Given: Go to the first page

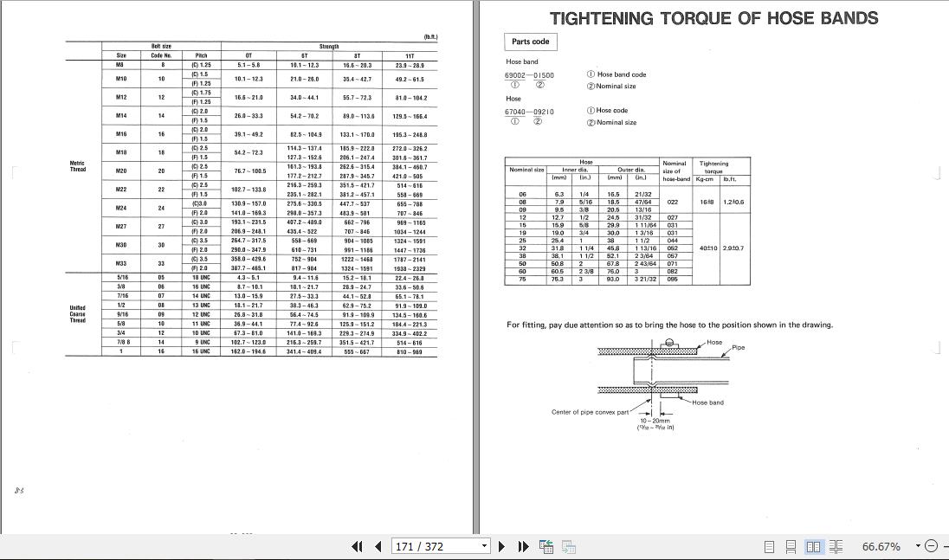Looking at the screenshot, I should point(357,547).
